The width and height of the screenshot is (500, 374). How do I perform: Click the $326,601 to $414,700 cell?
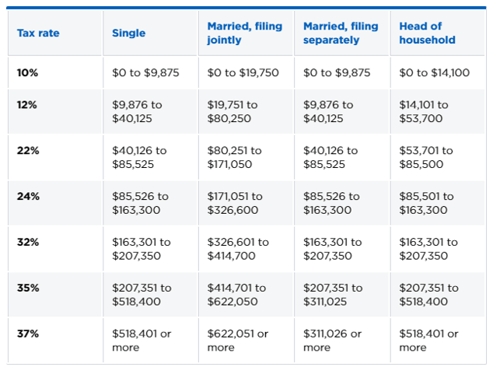point(238,249)
